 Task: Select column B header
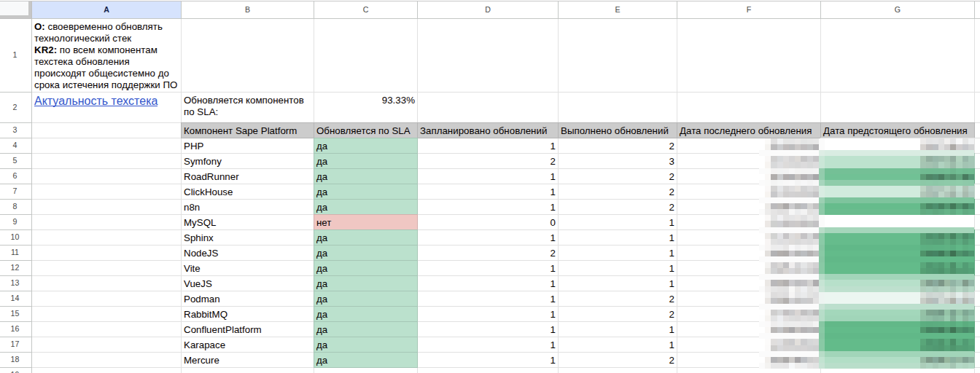(x=247, y=9)
